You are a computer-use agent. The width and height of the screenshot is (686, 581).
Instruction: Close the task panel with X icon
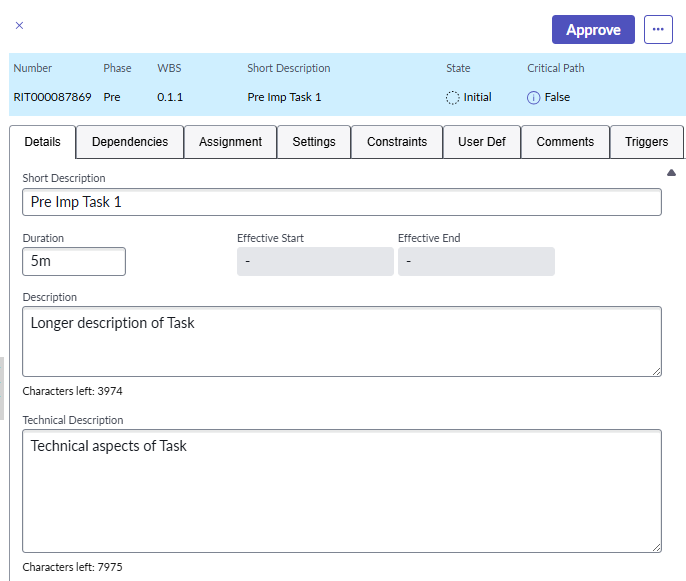pos(19,26)
